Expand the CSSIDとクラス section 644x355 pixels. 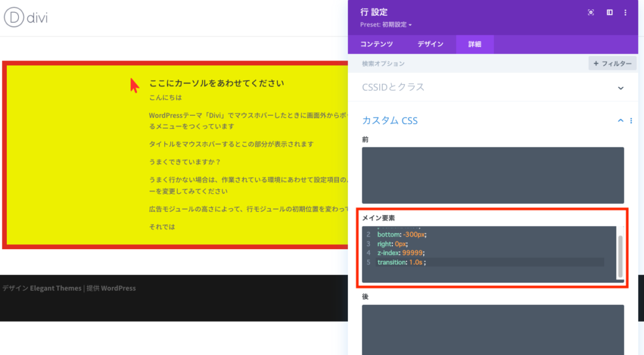(620, 88)
